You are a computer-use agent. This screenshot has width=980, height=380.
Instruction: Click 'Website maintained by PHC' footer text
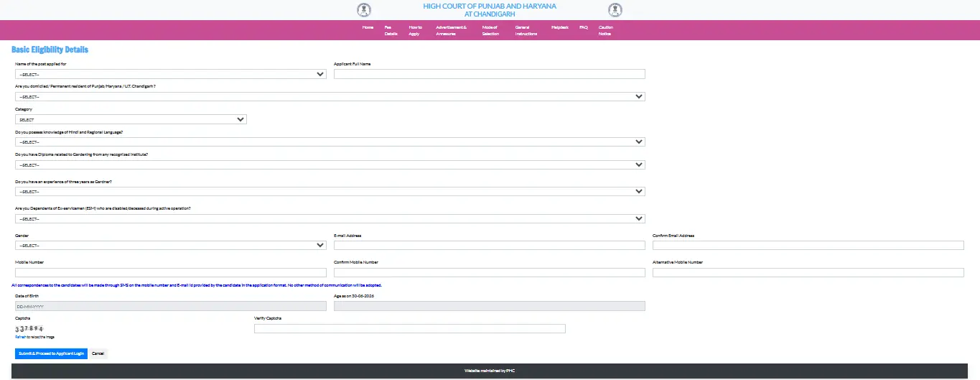(x=490, y=371)
